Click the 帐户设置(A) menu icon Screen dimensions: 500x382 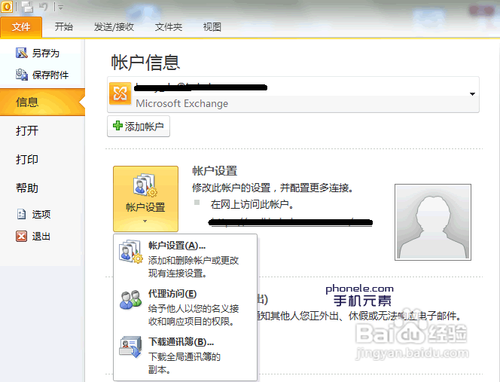click(x=131, y=252)
